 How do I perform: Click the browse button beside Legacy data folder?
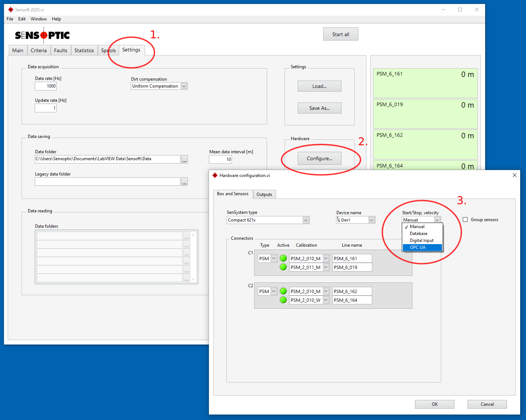click(184, 182)
